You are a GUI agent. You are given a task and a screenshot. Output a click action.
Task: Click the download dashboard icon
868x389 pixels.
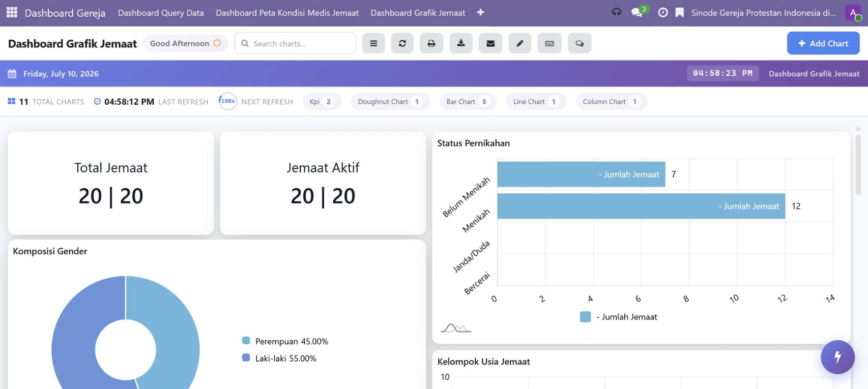[x=461, y=43]
